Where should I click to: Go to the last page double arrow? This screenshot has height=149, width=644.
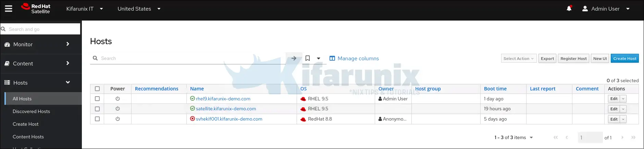point(633,137)
